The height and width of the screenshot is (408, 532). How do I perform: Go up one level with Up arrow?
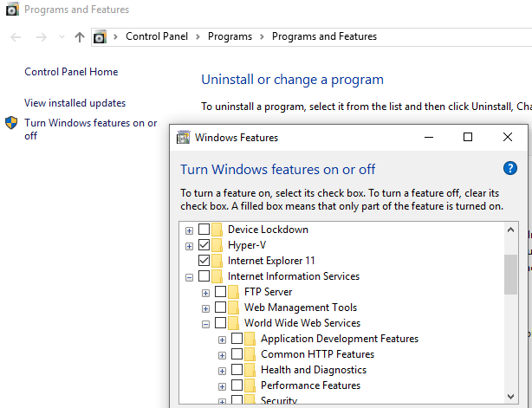click(80, 37)
